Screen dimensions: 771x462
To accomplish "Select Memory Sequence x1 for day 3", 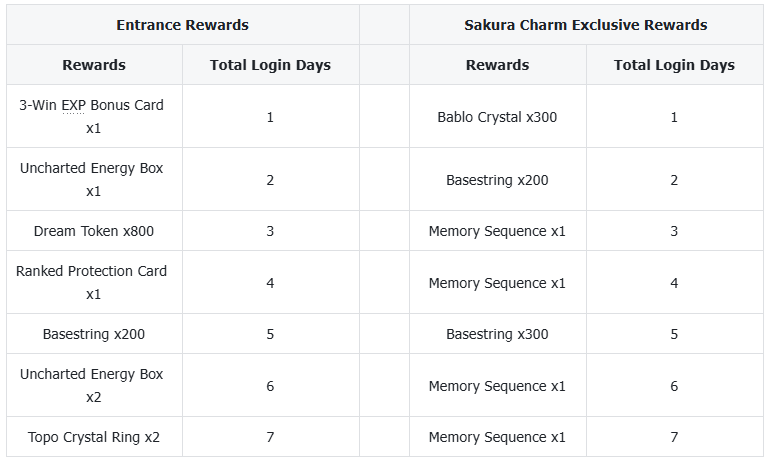I will tap(497, 231).
